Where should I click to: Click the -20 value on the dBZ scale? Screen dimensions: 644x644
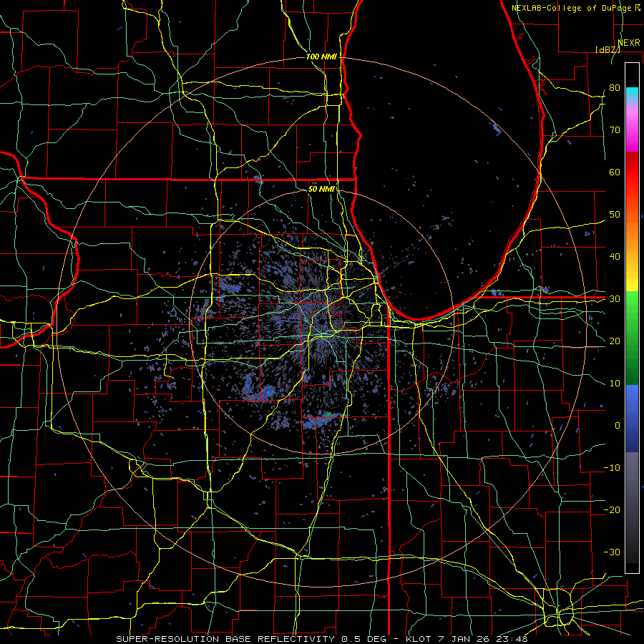pos(612,509)
